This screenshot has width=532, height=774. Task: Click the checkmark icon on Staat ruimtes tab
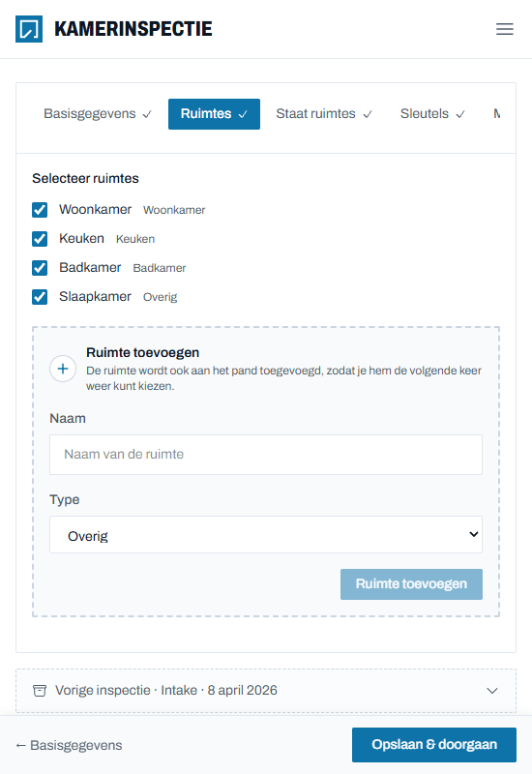tap(368, 114)
